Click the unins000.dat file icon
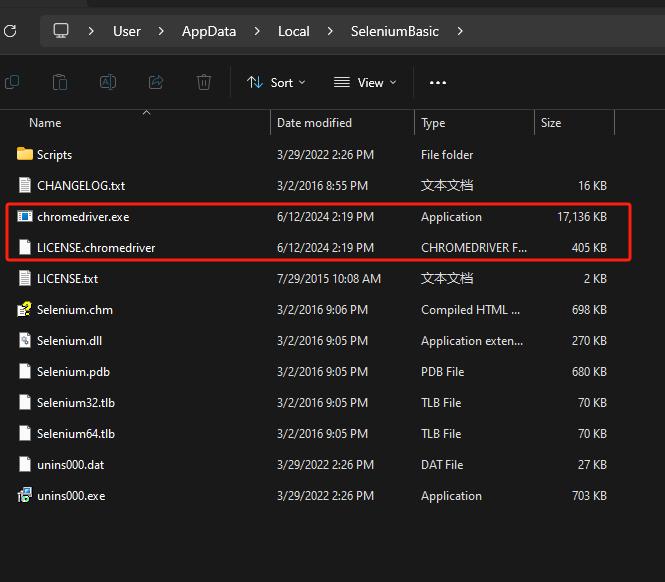665x582 pixels. pos(25,464)
